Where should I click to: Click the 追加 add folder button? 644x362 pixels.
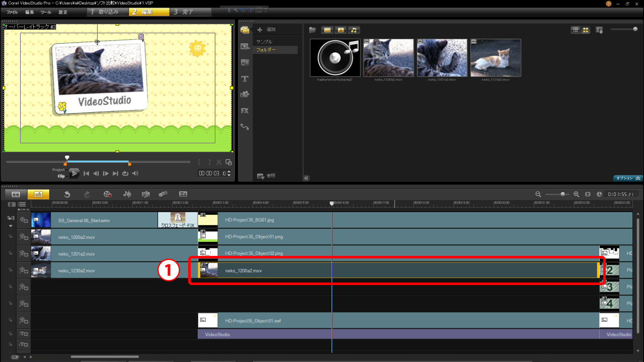[266, 30]
